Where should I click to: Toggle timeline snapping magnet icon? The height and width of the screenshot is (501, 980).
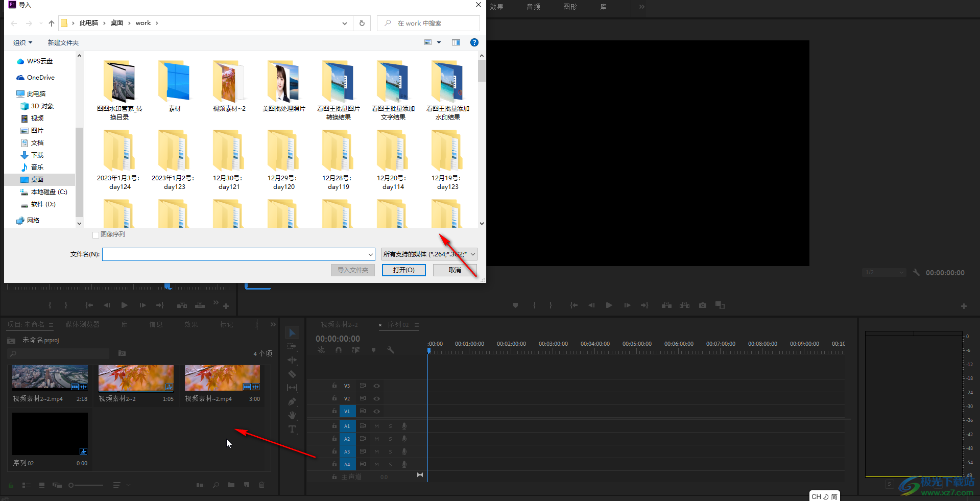point(339,350)
